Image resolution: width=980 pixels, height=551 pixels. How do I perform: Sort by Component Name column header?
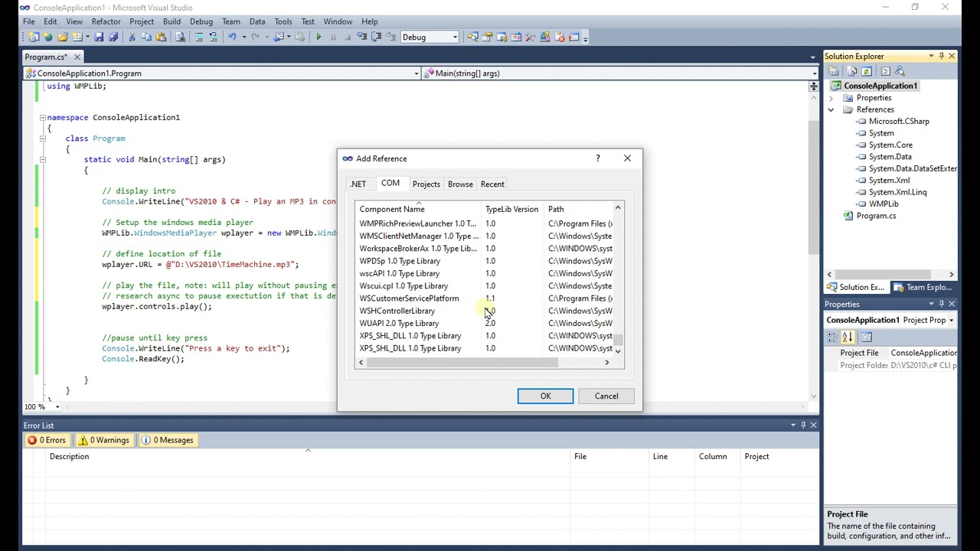(x=419, y=209)
